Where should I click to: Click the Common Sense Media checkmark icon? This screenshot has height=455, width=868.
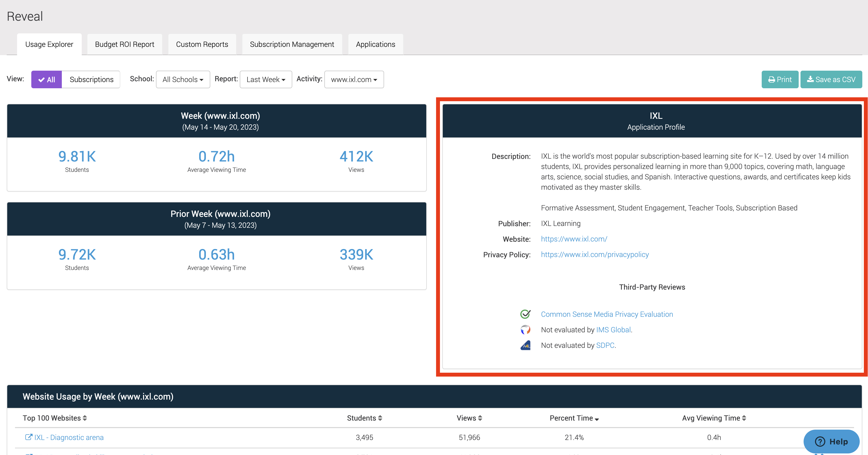(525, 314)
